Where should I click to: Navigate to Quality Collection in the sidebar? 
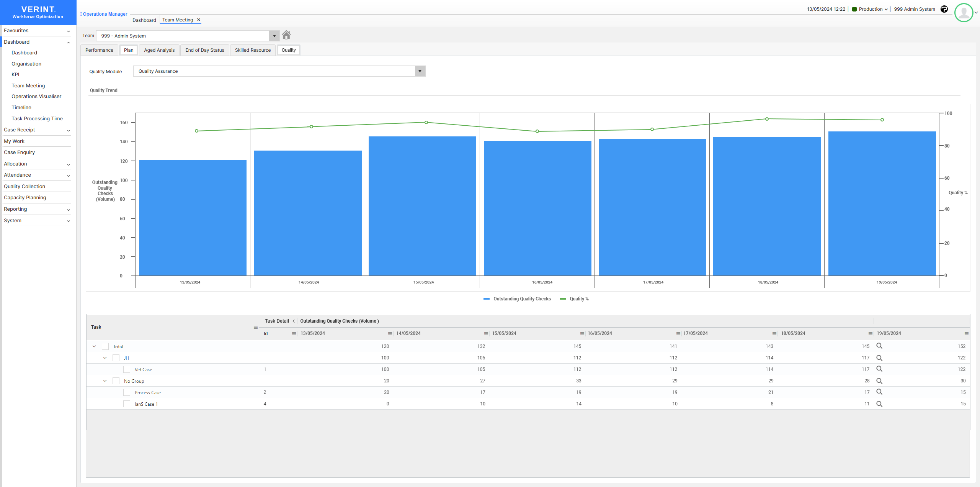[24, 186]
